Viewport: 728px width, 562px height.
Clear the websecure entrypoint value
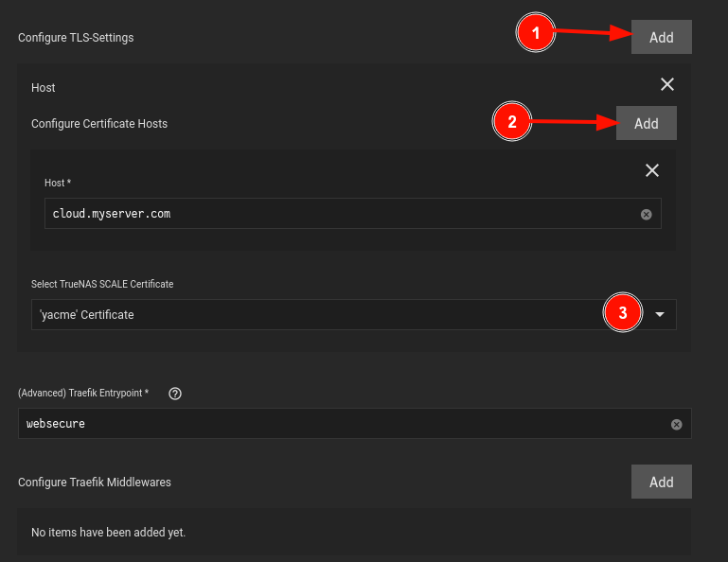point(677,424)
